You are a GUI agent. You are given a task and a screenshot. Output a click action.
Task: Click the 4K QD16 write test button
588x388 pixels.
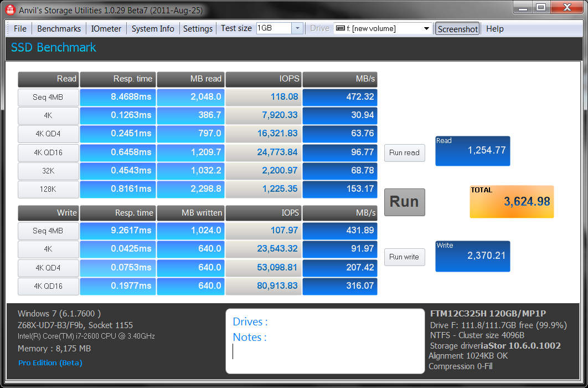pos(48,287)
